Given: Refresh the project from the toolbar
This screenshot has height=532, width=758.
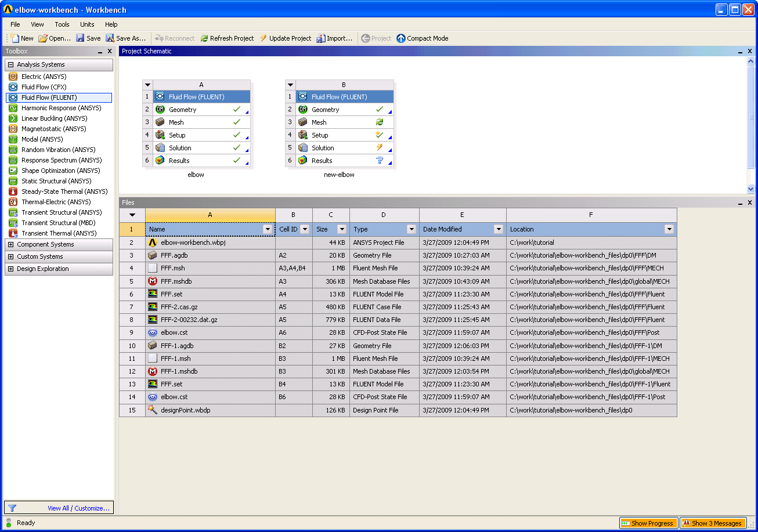Looking at the screenshot, I should tap(227, 38).
